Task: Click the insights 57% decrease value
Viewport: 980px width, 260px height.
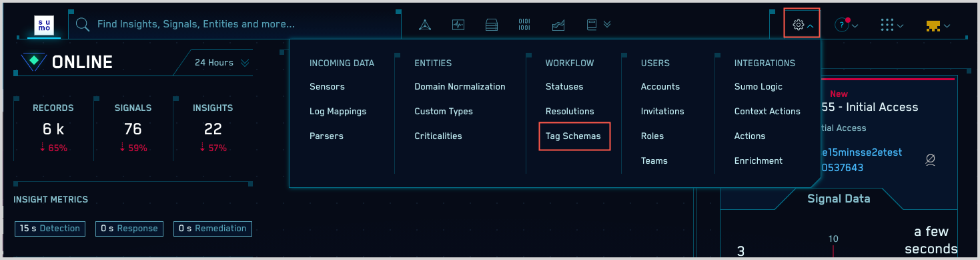Action: point(213,148)
